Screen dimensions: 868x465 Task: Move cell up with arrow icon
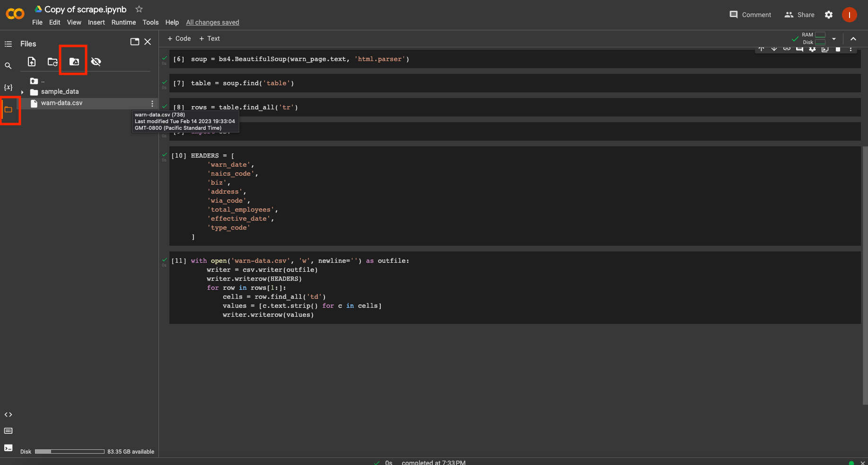762,49
